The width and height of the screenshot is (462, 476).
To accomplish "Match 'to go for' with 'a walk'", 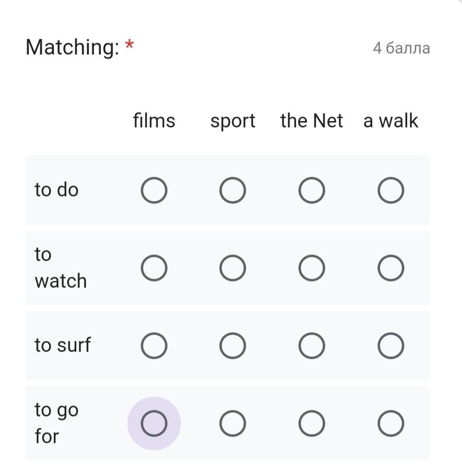I will 391,424.
